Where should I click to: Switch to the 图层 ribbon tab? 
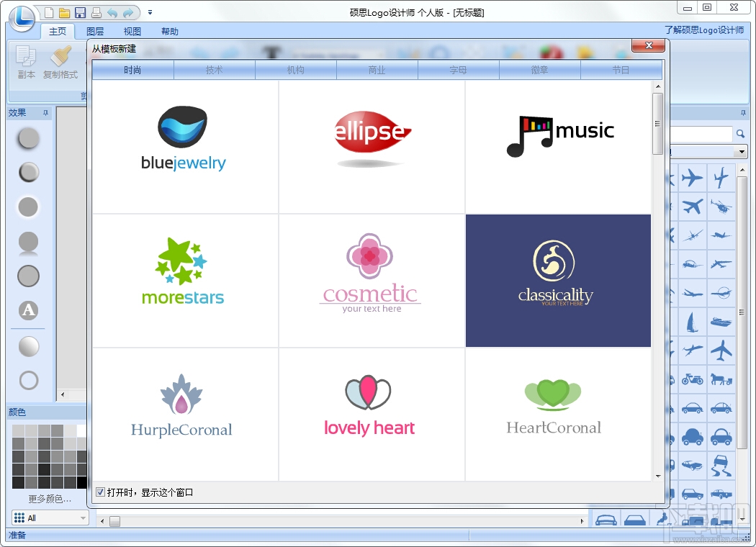(95, 32)
